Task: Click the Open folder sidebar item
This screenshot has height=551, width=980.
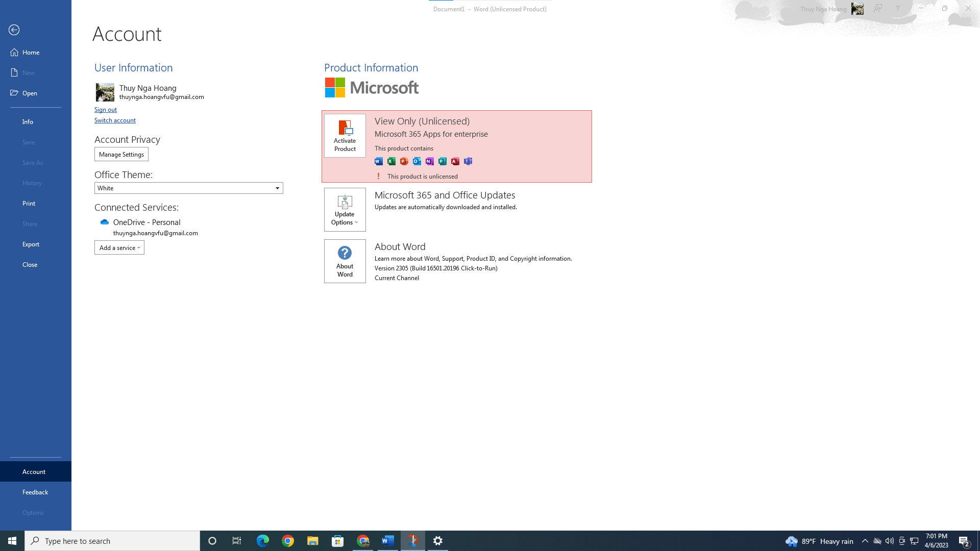Action: coord(30,93)
